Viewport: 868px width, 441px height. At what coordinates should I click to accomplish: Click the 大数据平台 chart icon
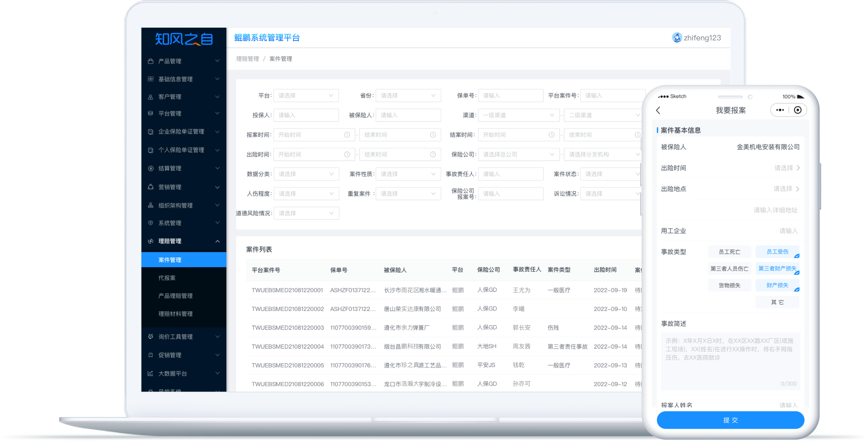150,373
